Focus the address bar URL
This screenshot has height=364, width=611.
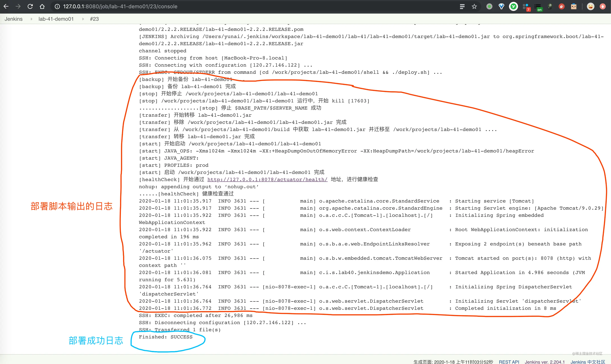(120, 6)
